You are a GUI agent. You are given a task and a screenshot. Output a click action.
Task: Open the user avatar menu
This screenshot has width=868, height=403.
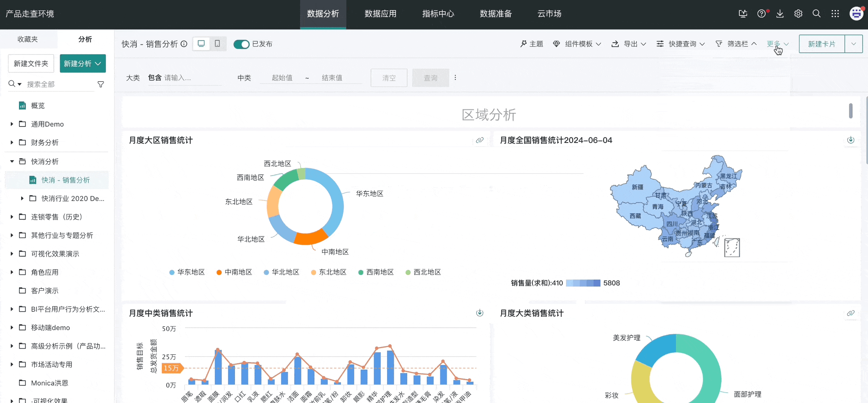pyautogui.click(x=856, y=14)
